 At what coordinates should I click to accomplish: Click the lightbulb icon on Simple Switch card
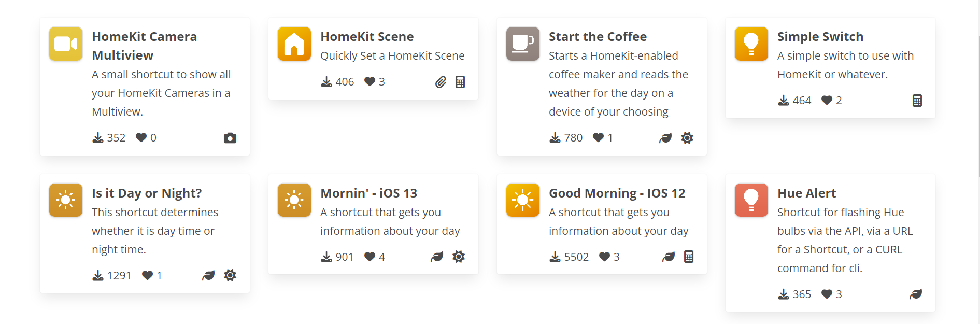[751, 44]
